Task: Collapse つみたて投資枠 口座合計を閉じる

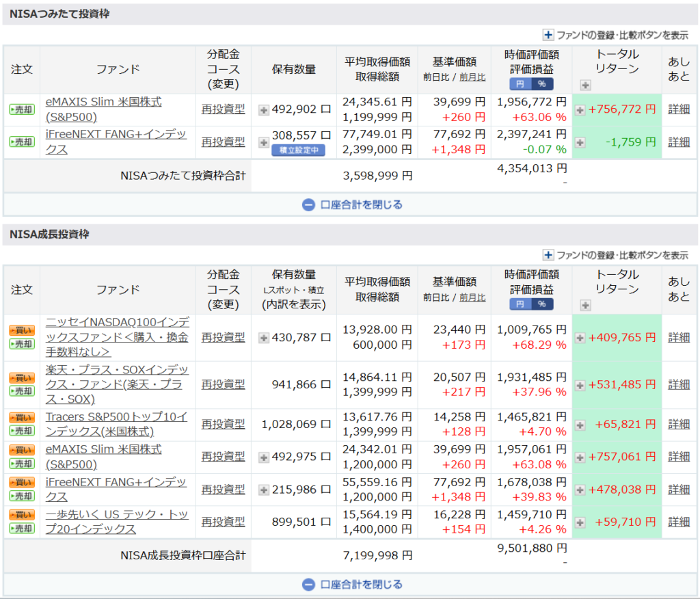Action: 353,204
